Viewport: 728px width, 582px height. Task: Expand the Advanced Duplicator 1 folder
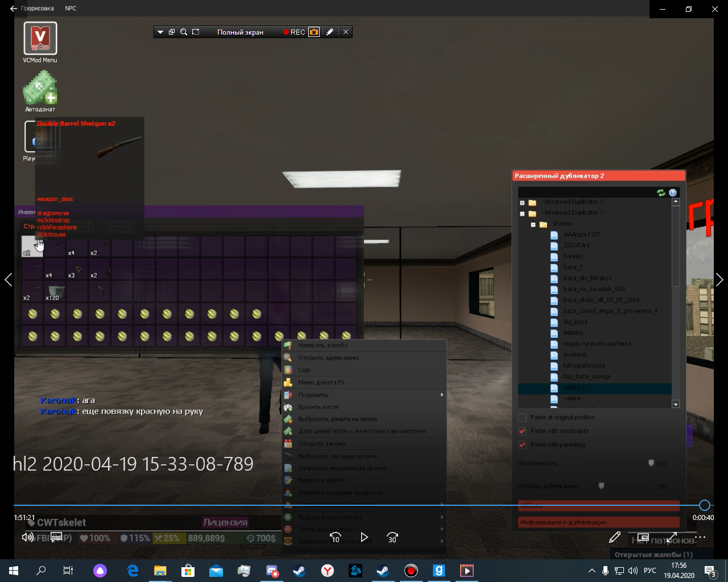click(522, 202)
